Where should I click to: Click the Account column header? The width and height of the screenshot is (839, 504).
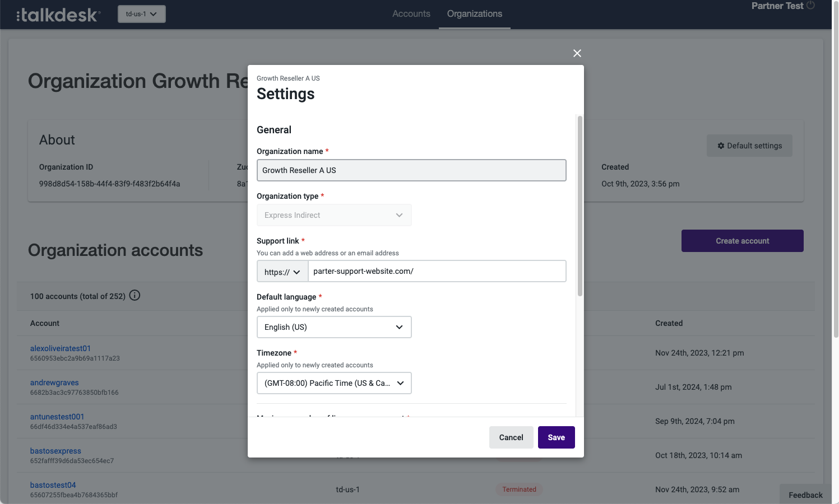(45, 323)
